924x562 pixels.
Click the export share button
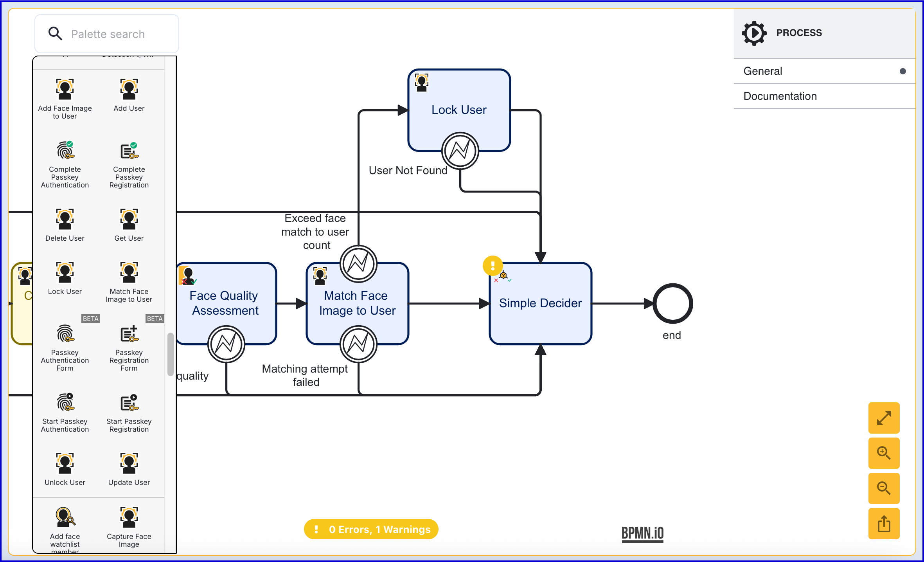coord(884,524)
